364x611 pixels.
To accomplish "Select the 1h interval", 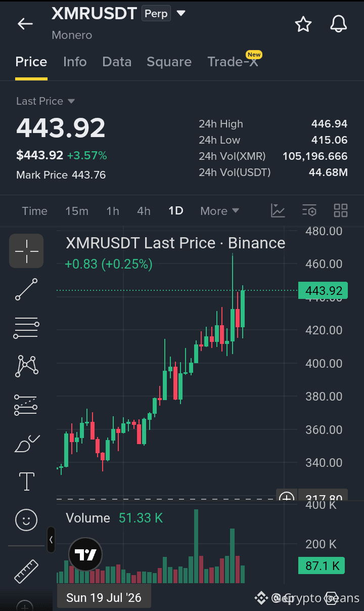I will tap(113, 211).
